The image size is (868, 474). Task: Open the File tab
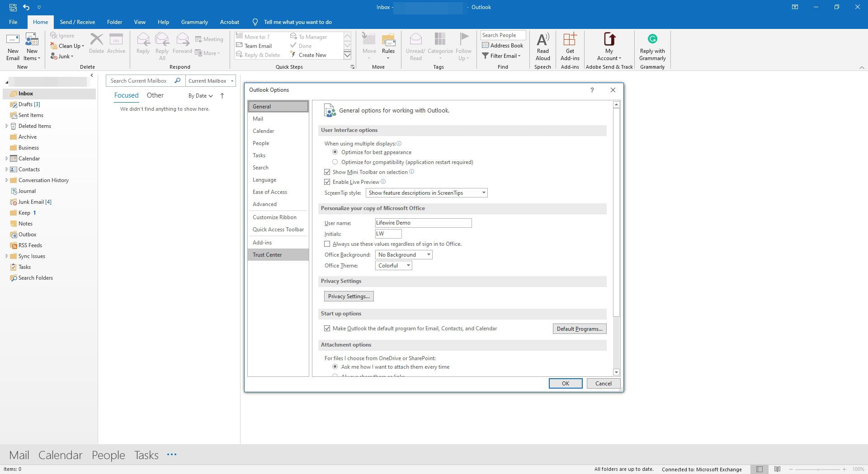pos(13,22)
